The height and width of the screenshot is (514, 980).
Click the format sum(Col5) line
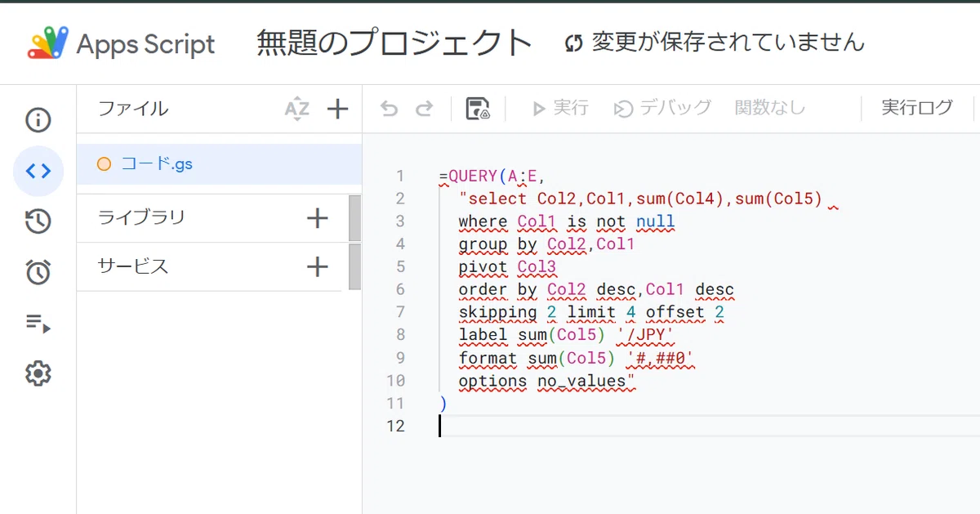(577, 358)
